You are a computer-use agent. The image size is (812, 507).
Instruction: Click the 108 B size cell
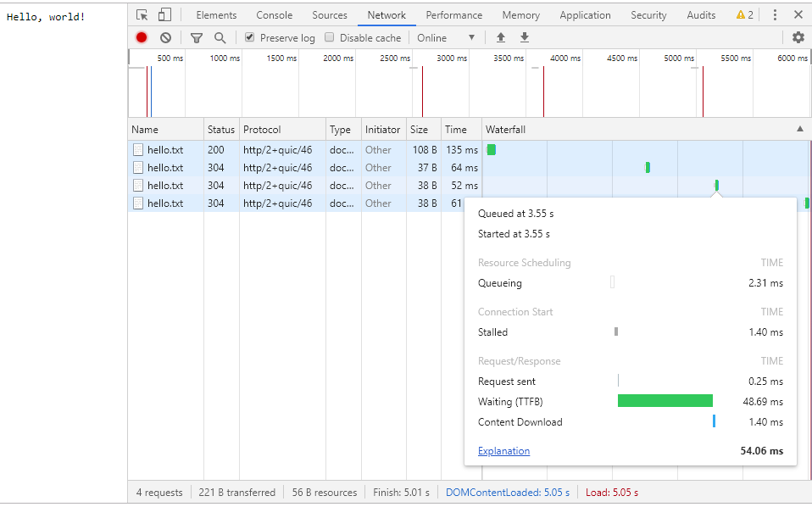425,150
